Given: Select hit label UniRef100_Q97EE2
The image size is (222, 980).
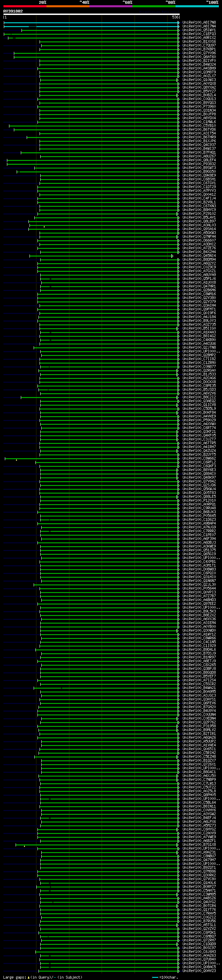Looking at the screenshot, I should pos(199,604).
